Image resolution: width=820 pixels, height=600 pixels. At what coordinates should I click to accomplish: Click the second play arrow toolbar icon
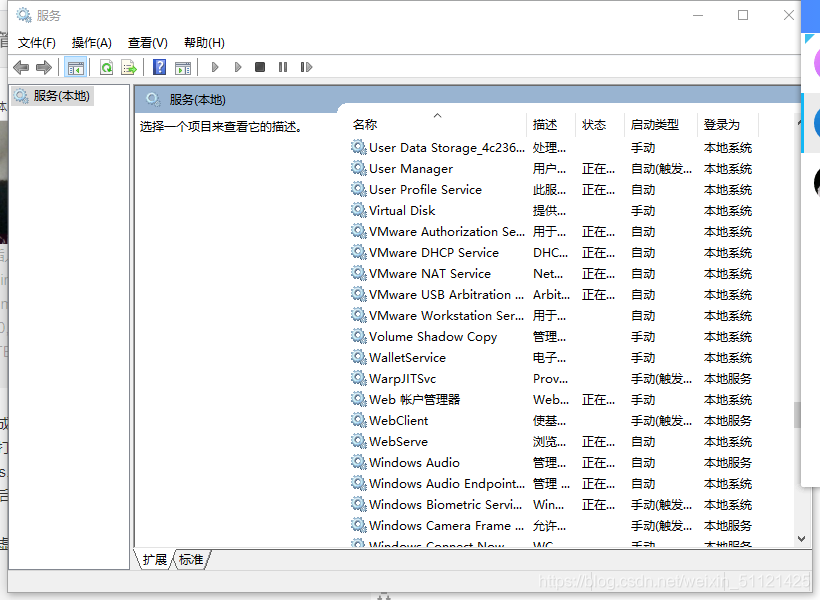tap(238, 67)
